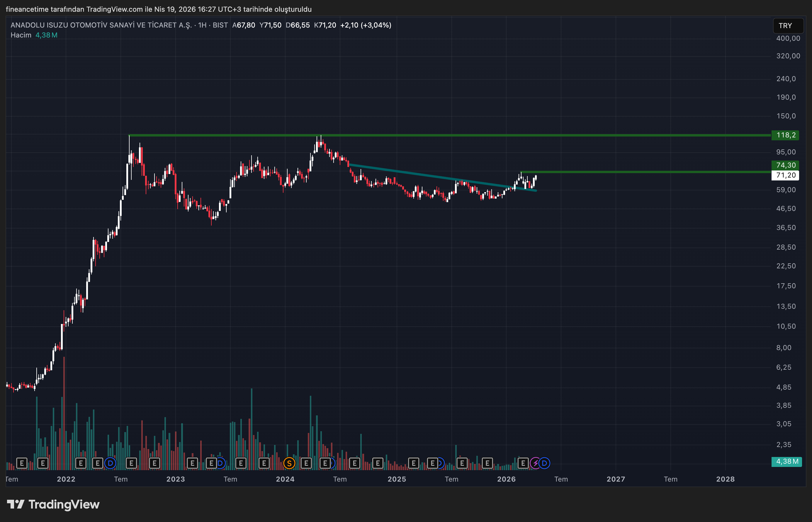Click the 118,2 green price label
This screenshot has height=522, width=812.
pyautogui.click(x=785, y=135)
